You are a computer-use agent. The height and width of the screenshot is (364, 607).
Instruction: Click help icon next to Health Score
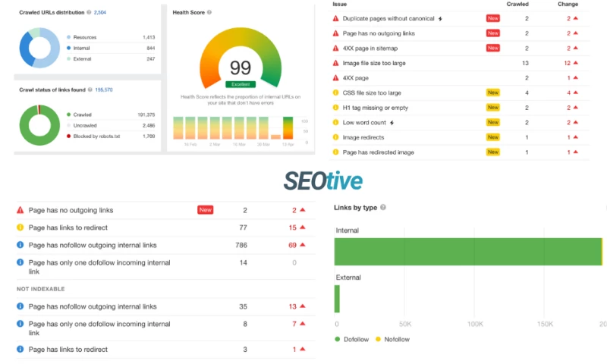[x=209, y=13]
